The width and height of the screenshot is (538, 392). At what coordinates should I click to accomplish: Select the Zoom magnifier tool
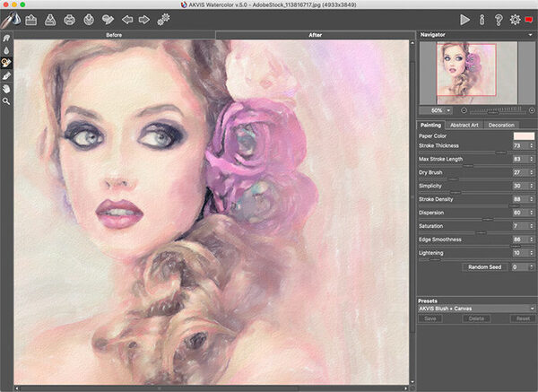pos(7,101)
